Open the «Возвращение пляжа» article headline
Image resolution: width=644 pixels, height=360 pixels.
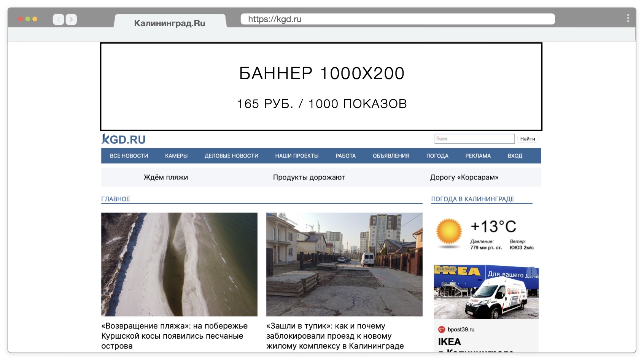pos(175,336)
